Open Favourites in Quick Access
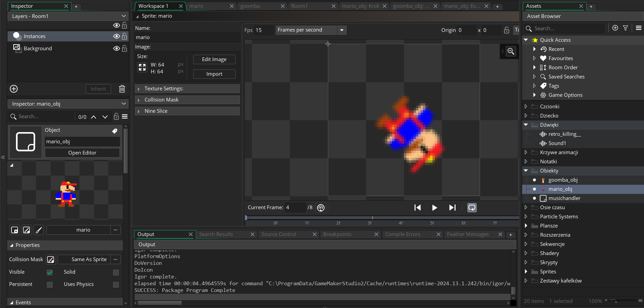This screenshot has height=308, width=644. pos(560,58)
